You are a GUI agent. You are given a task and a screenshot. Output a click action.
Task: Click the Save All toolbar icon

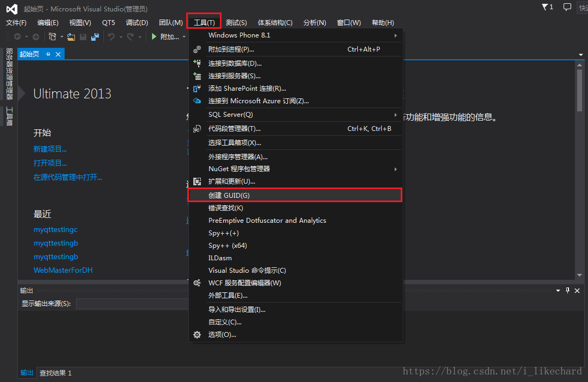click(x=95, y=36)
